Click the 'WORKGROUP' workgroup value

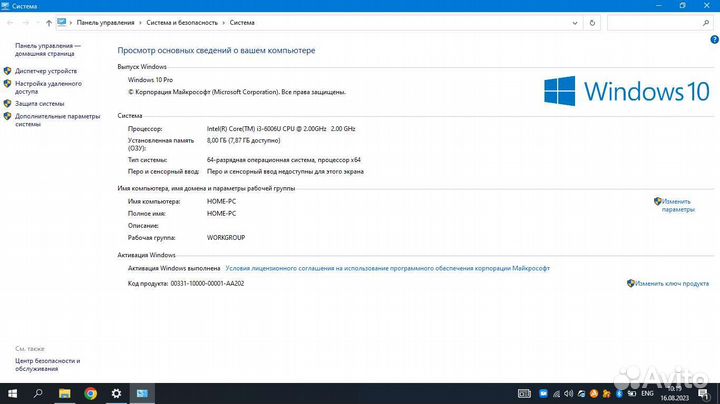(x=226, y=238)
